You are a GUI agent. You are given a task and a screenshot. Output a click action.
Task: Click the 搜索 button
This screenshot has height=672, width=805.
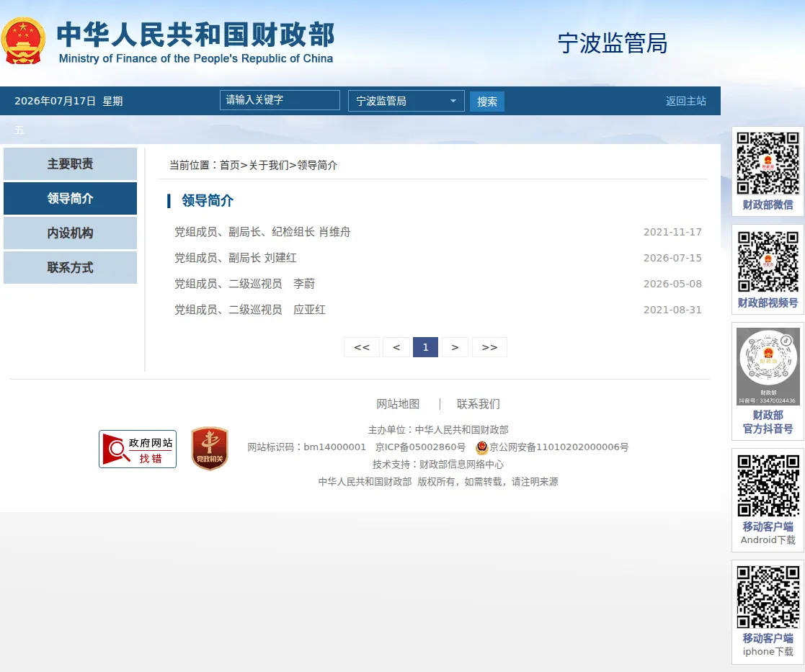click(486, 102)
